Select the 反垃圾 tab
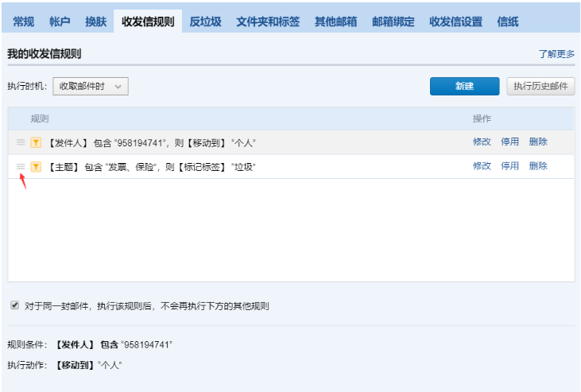This screenshot has height=392, width=581. [205, 21]
